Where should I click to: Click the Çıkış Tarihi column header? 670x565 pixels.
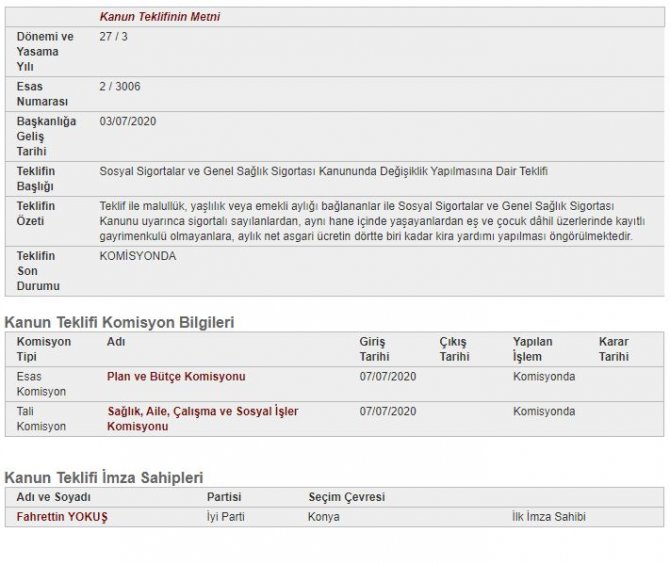pyautogui.click(x=453, y=348)
